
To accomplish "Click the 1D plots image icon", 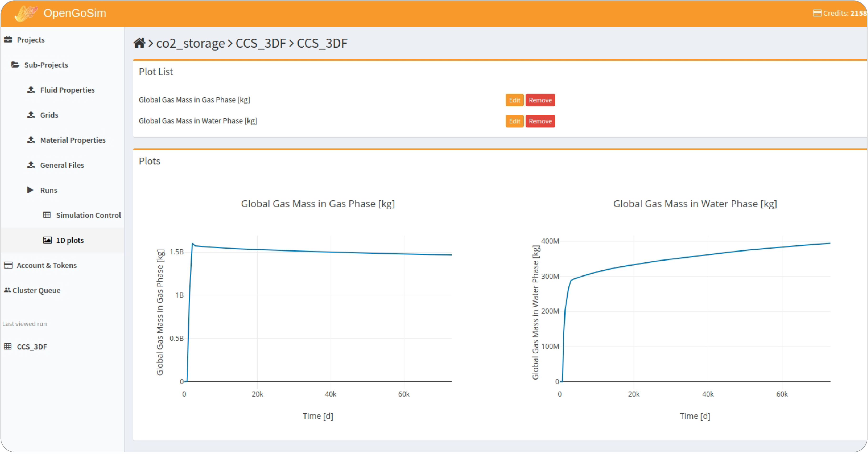I will [x=47, y=240].
